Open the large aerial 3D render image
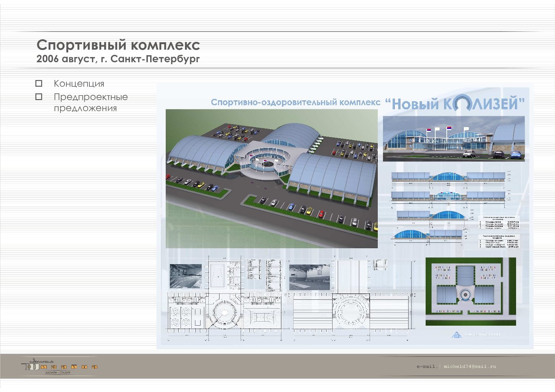 [x=272, y=179]
